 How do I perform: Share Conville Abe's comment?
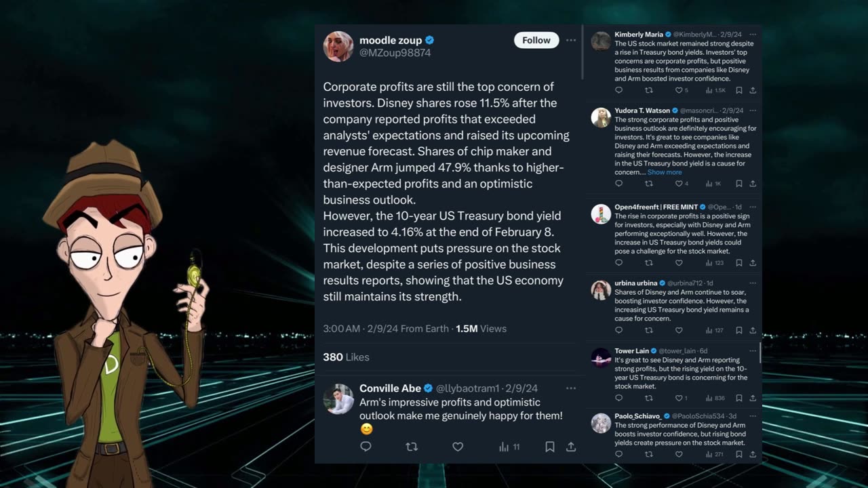click(571, 447)
